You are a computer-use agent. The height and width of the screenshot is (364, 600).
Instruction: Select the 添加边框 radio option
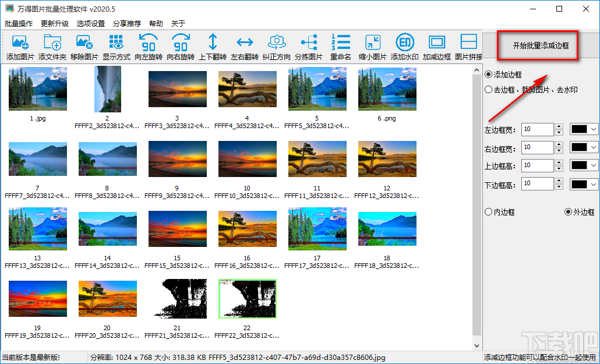(503, 75)
